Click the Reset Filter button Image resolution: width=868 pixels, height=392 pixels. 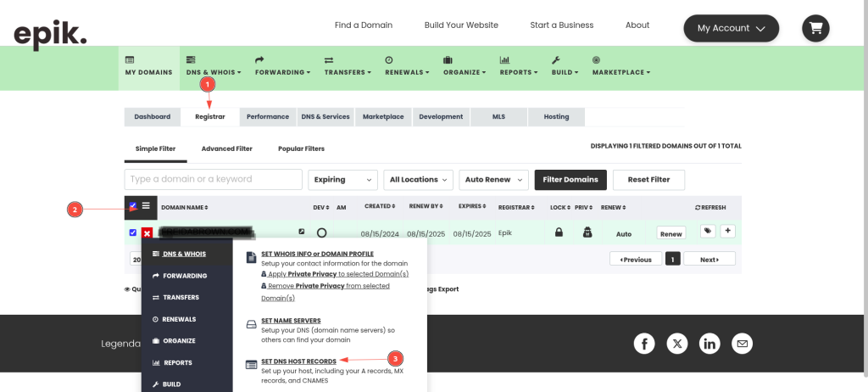(648, 180)
